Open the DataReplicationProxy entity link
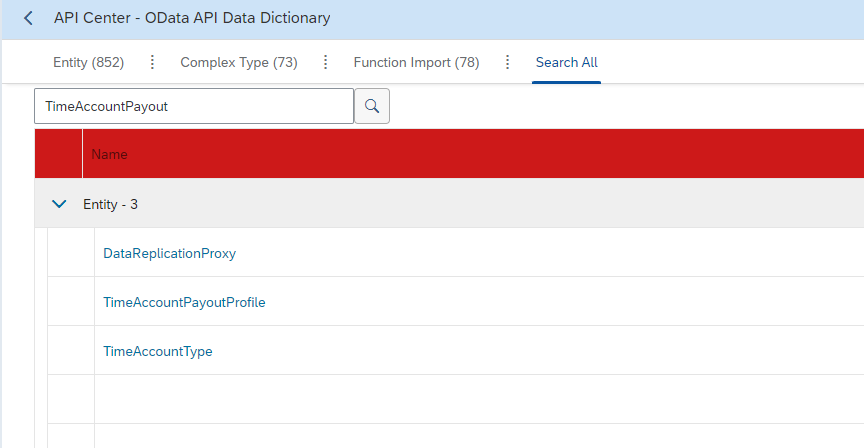The height and width of the screenshot is (448, 864). (x=170, y=253)
